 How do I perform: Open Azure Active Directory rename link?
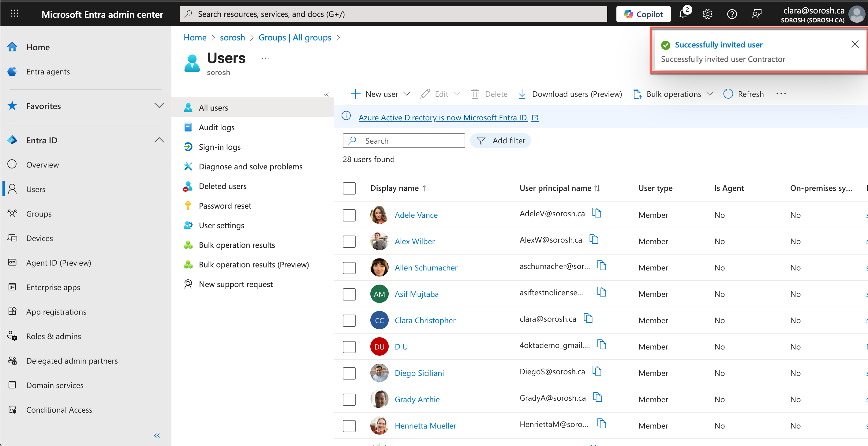tap(443, 117)
